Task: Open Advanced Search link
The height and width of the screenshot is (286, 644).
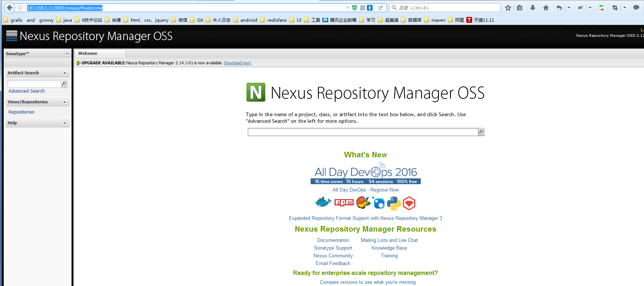Action: click(26, 91)
